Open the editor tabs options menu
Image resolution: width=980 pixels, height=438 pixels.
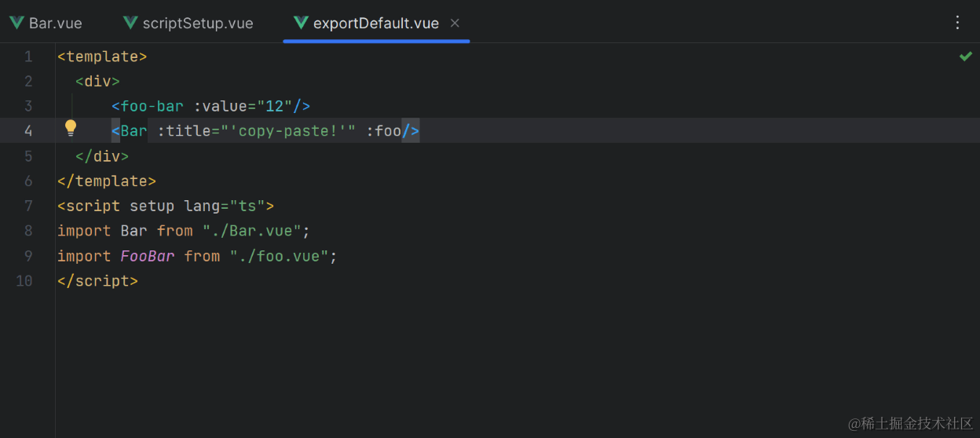point(957,23)
